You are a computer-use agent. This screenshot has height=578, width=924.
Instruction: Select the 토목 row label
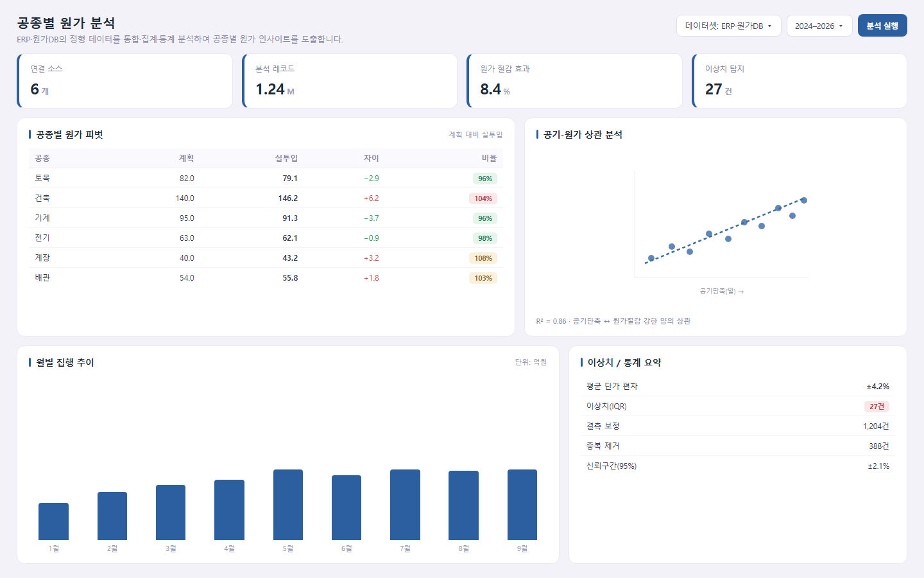tap(42, 178)
